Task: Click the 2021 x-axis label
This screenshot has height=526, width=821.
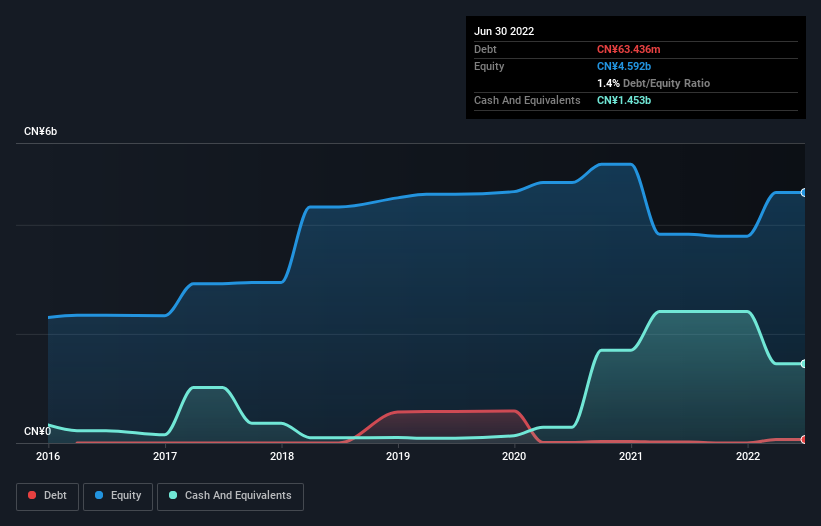Action: 631,456
